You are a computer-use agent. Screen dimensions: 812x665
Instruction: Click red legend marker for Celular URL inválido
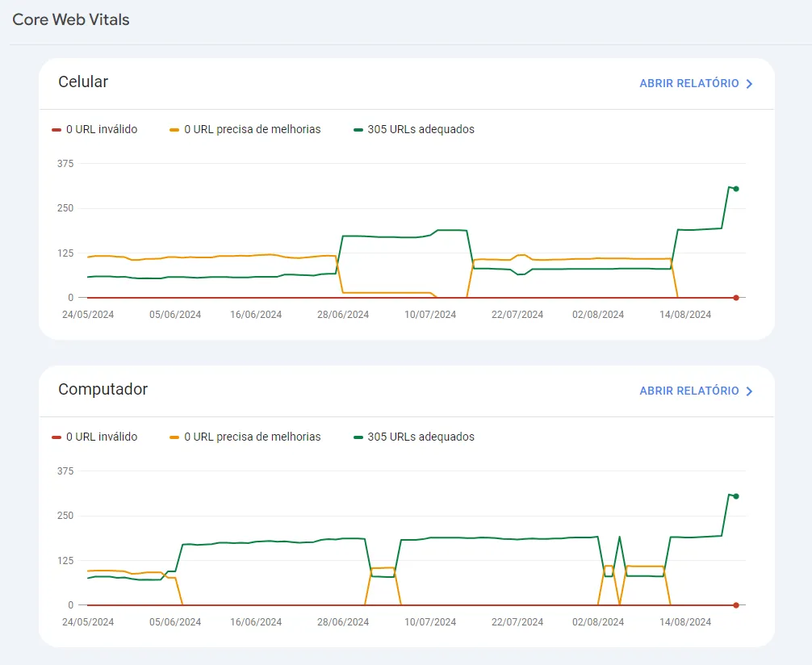click(56, 129)
